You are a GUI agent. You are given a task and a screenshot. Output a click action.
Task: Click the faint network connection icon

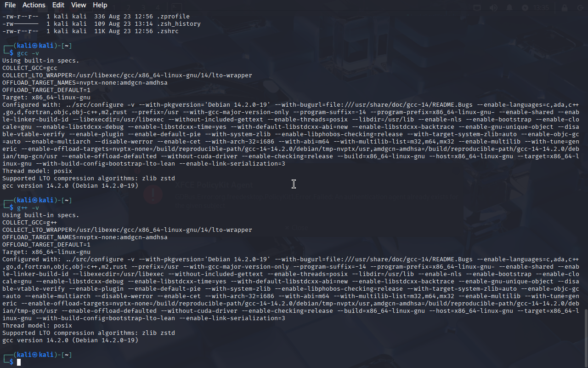point(477,8)
